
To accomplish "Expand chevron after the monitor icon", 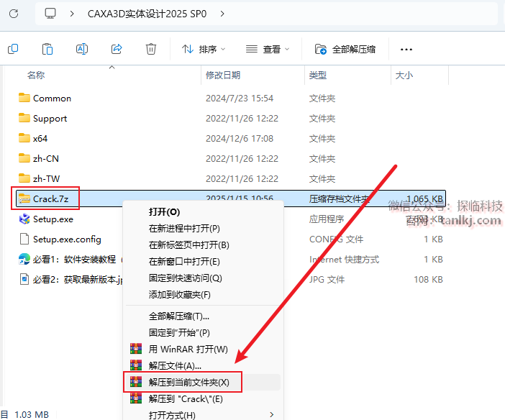I will [72, 14].
